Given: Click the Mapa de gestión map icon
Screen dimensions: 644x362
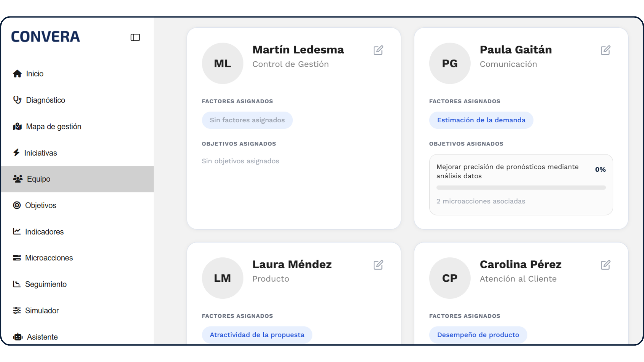Looking at the screenshot, I should point(17,126).
